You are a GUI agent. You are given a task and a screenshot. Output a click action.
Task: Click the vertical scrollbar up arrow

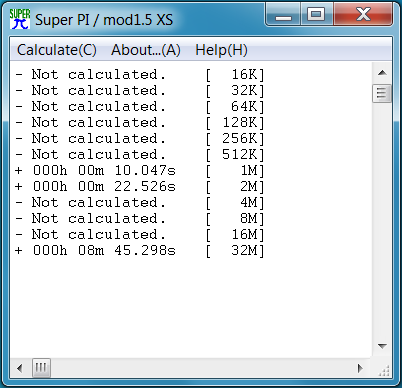tap(382, 73)
